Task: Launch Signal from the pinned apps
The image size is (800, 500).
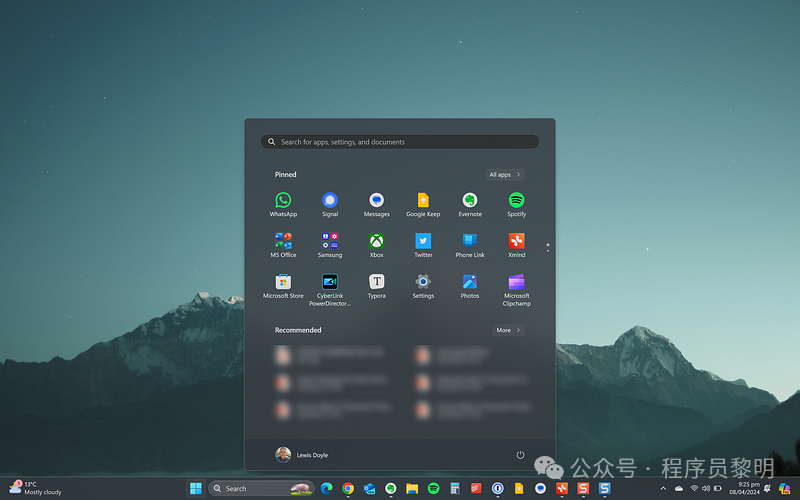Action: 330,205
